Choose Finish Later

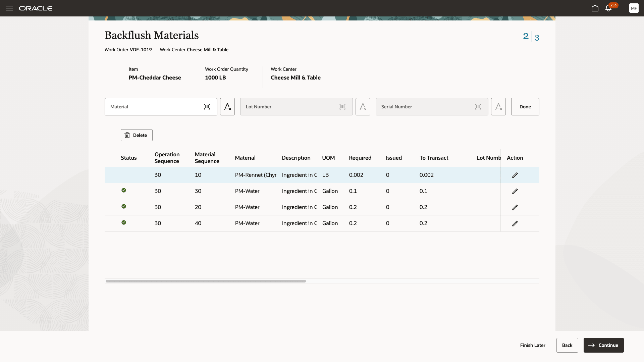tap(532, 345)
